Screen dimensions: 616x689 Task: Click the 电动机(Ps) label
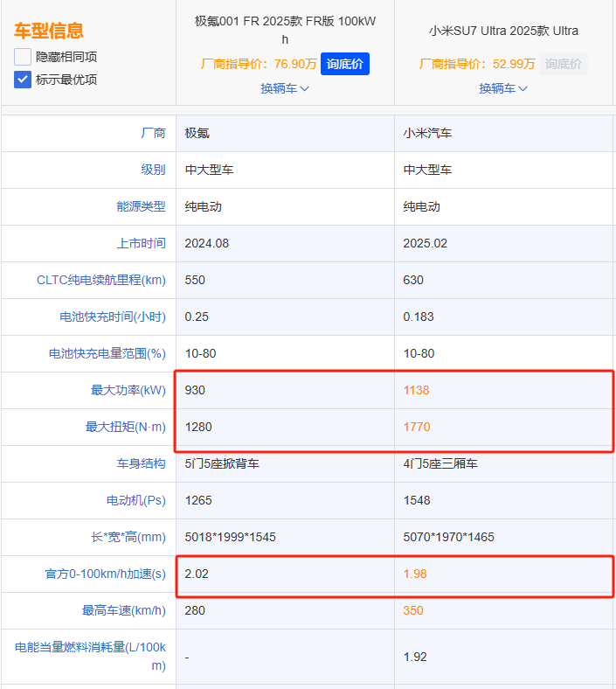(x=136, y=500)
